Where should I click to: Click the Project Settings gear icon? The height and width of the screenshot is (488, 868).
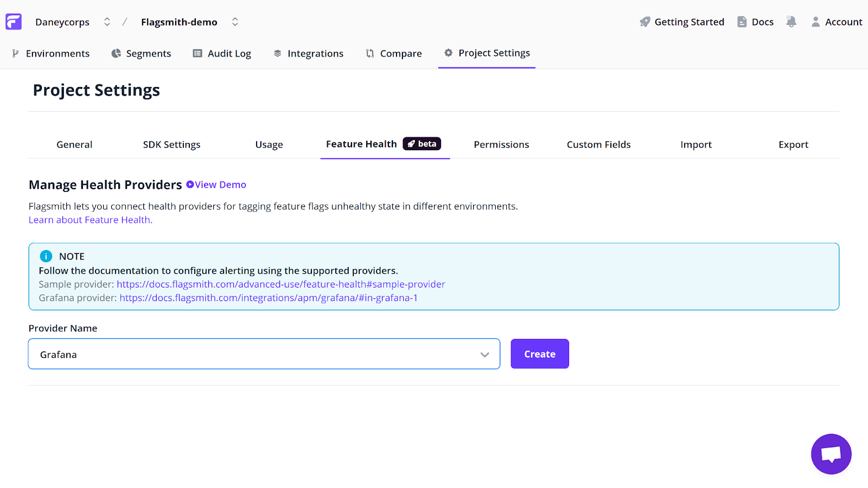click(x=448, y=53)
